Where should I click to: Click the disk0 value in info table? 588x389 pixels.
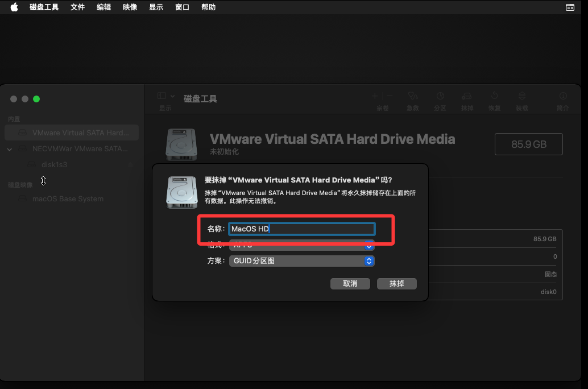point(548,292)
